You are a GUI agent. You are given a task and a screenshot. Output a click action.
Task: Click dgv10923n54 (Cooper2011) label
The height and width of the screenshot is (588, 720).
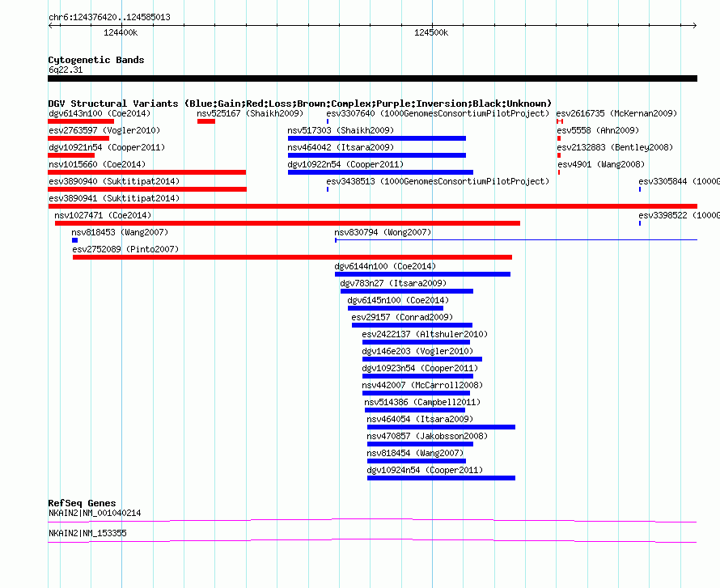click(420, 368)
